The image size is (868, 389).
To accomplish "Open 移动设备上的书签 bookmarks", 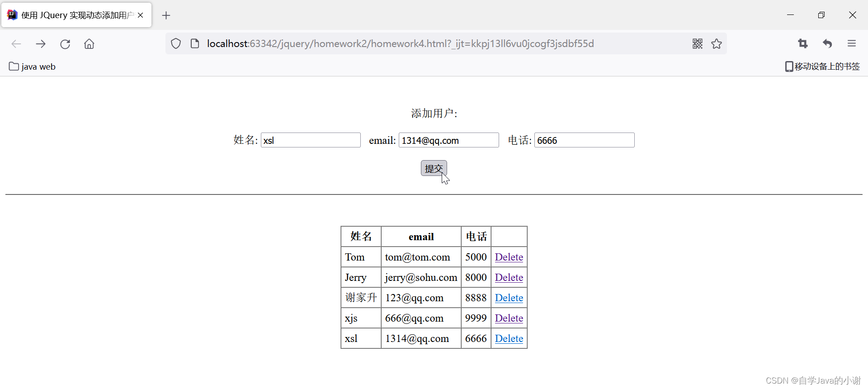I will point(822,66).
